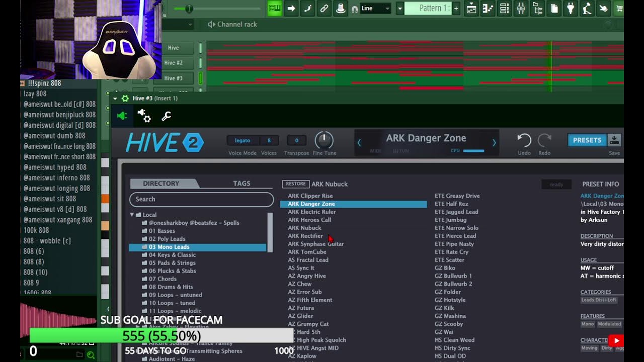
Task: Change the legato Voice Mode selector
Action: [x=243, y=141]
